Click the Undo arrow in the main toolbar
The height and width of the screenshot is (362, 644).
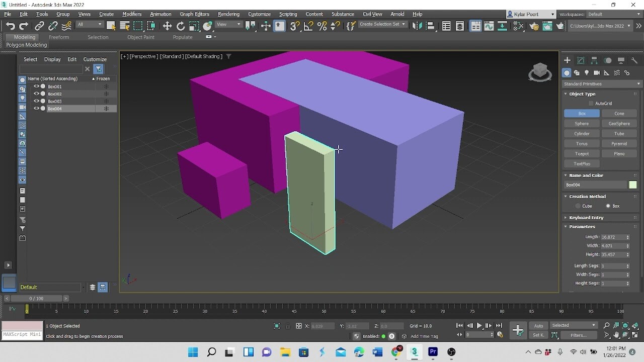point(10,26)
